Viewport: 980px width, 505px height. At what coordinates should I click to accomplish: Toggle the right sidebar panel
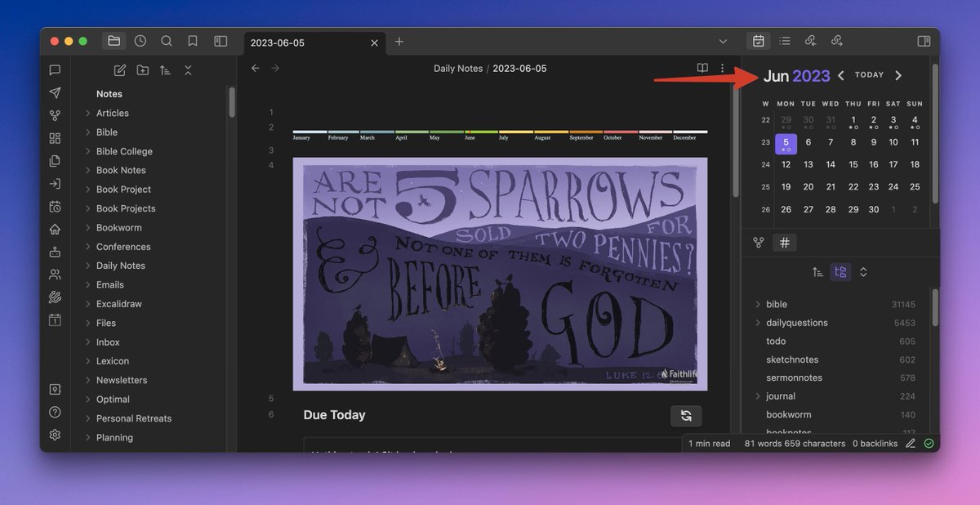pos(924,41)
